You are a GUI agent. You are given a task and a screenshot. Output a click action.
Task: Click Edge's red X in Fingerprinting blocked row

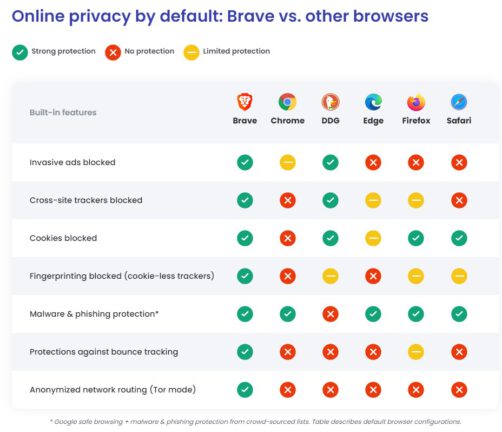click(373, 276)
